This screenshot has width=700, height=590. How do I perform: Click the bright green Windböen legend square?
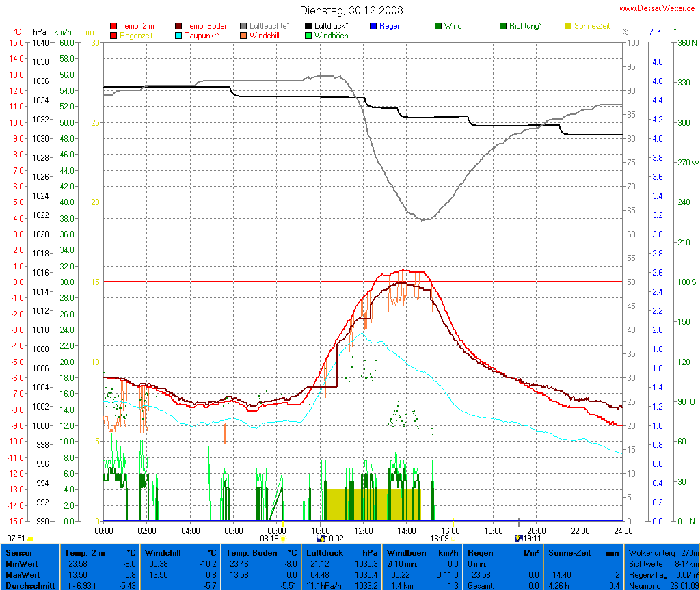[308, 36]
